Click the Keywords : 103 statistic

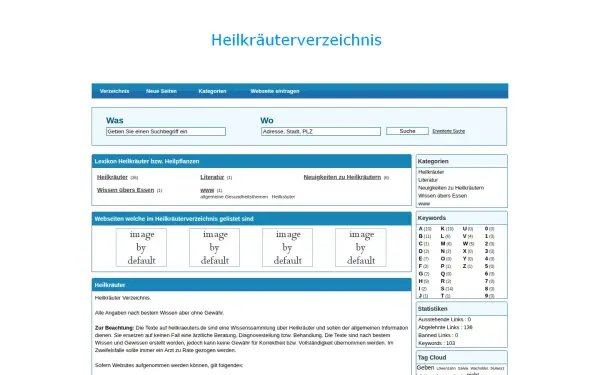pos(436,343)
